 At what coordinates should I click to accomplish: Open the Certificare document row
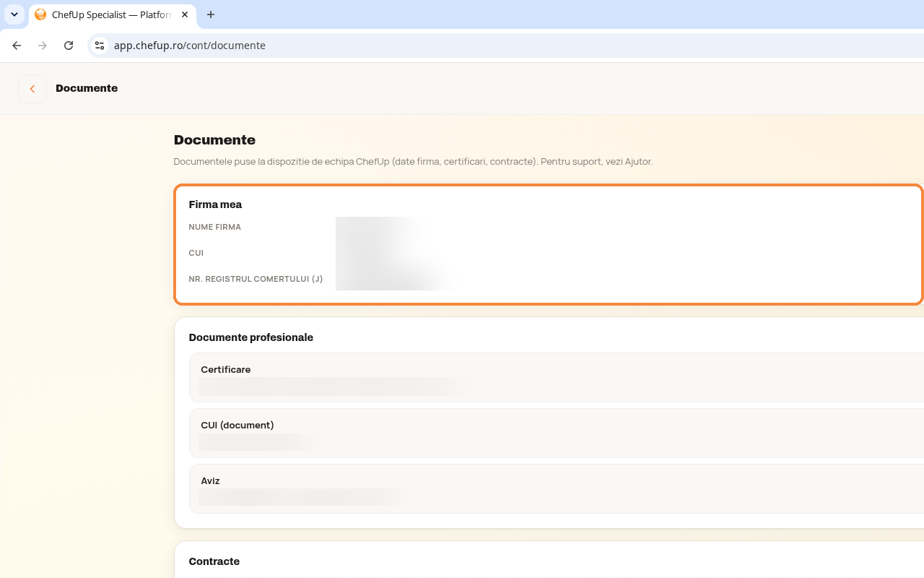tap(557, 377)
